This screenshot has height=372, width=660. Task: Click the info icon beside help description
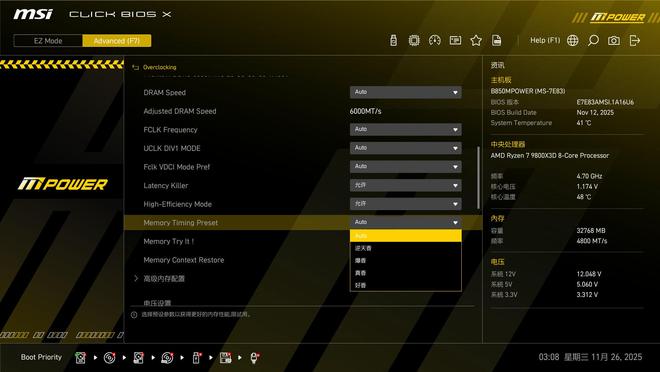pyautogui.click(x=134, y=315)
